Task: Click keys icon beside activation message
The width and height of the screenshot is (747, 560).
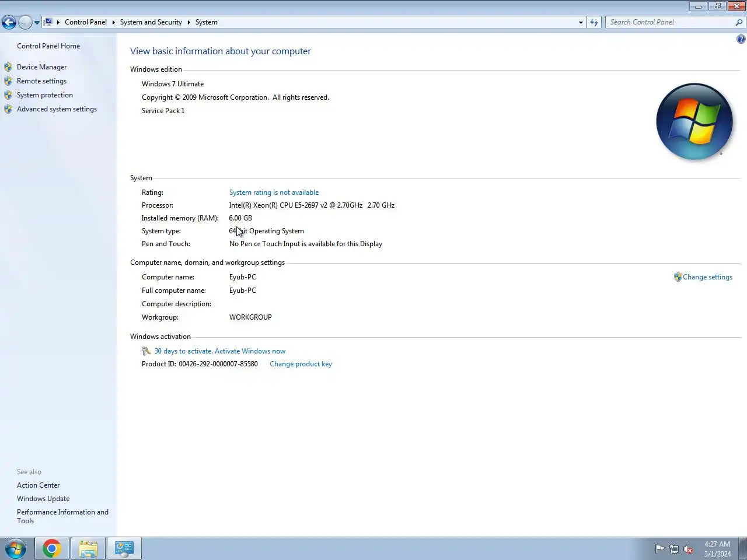Action: click(x=146, y=351)
